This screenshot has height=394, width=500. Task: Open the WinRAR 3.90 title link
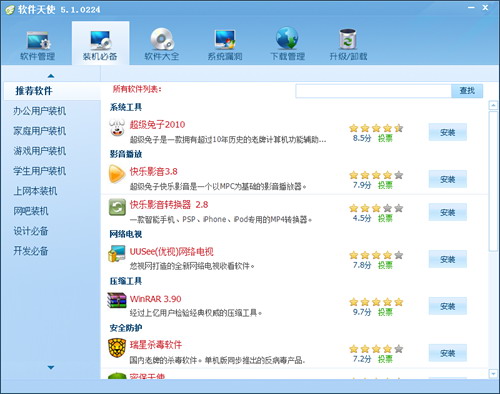coord(155,299)
